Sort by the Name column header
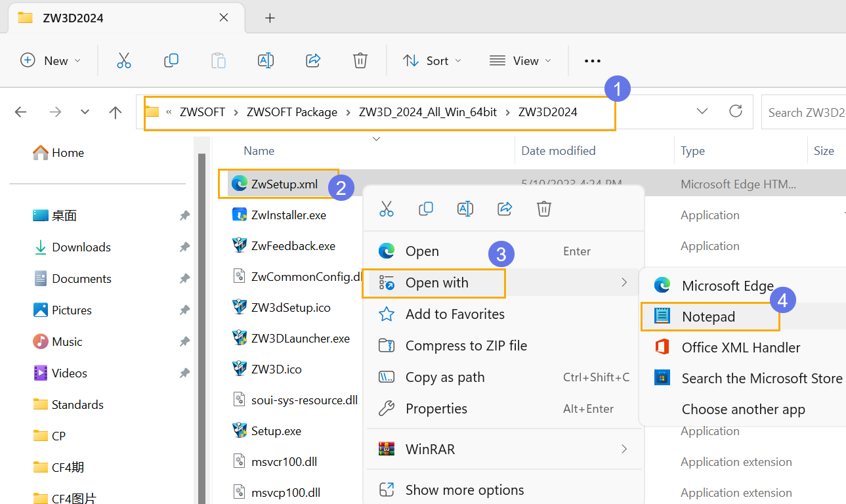The width and height of the screenshot is (846, 504). [259, 151]
